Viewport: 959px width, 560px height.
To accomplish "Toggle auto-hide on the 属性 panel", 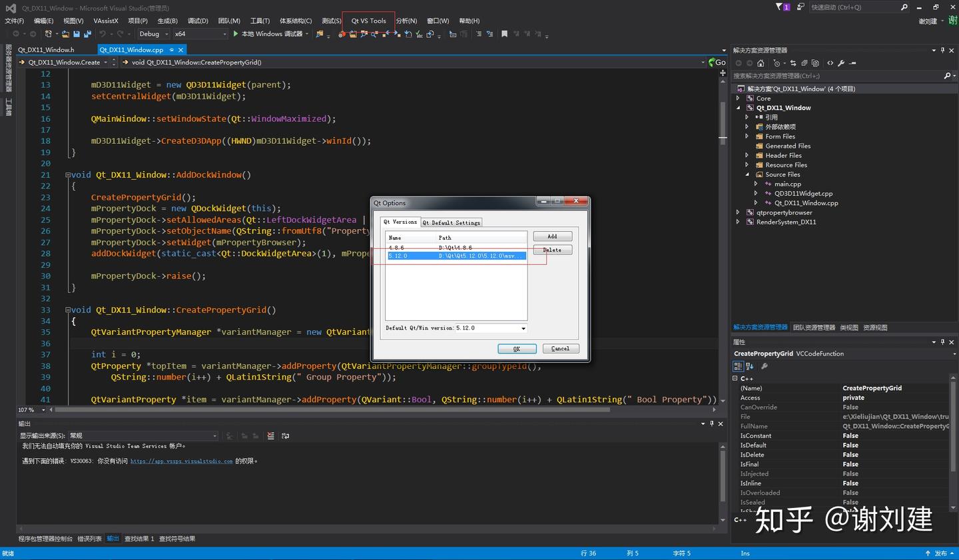I will (x=942, y=342).
